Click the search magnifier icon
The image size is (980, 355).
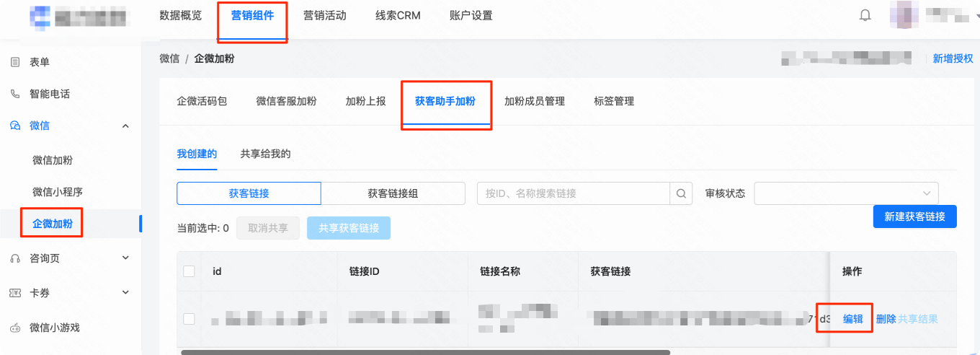pos(681,193)
